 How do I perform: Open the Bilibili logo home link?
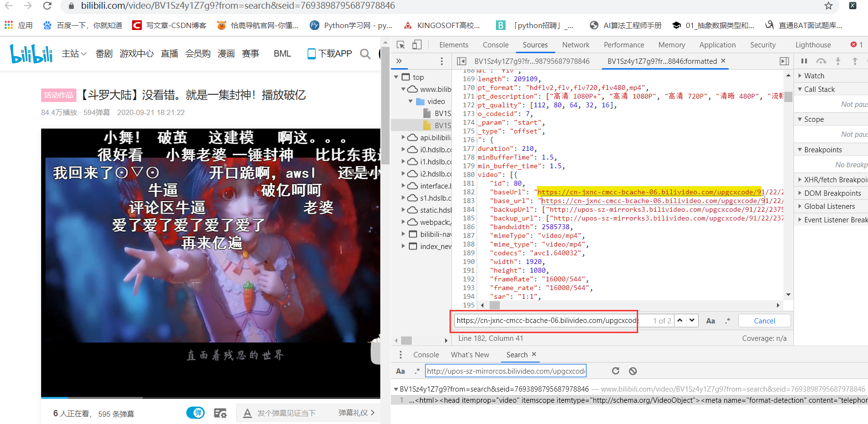pos(31,54)
